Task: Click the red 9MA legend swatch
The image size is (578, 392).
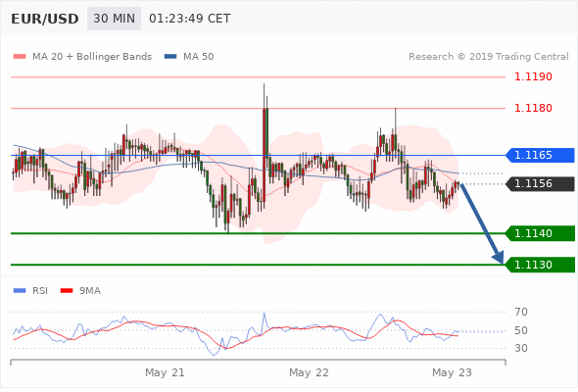Action: coord(67,291)
